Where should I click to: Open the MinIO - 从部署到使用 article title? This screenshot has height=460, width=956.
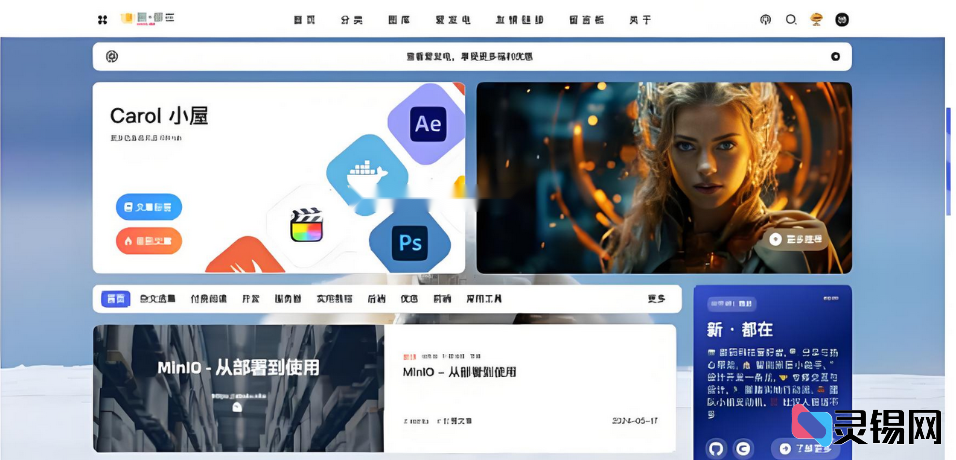coord(459,372)
